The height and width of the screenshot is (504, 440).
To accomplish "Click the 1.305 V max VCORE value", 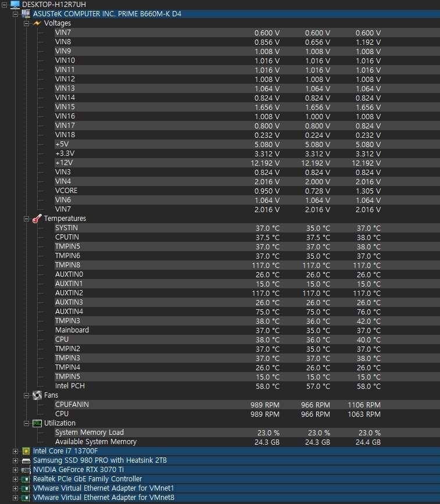I will (368, 191).
